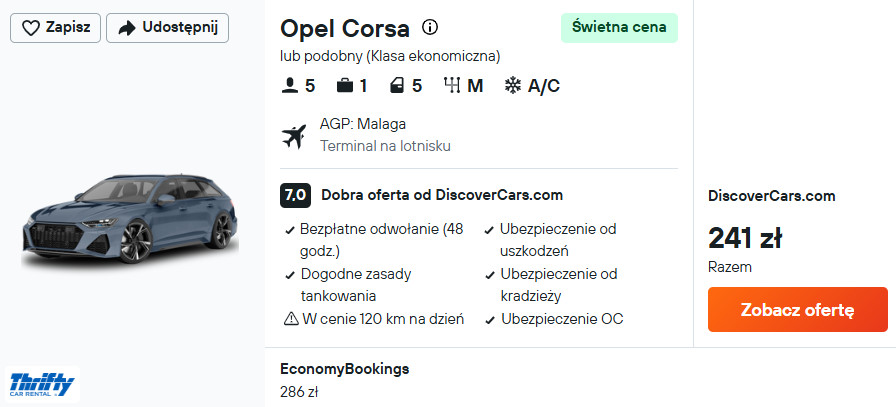
Task: Click the luggage suitcase icon
Action: click(x=345, y=86)
